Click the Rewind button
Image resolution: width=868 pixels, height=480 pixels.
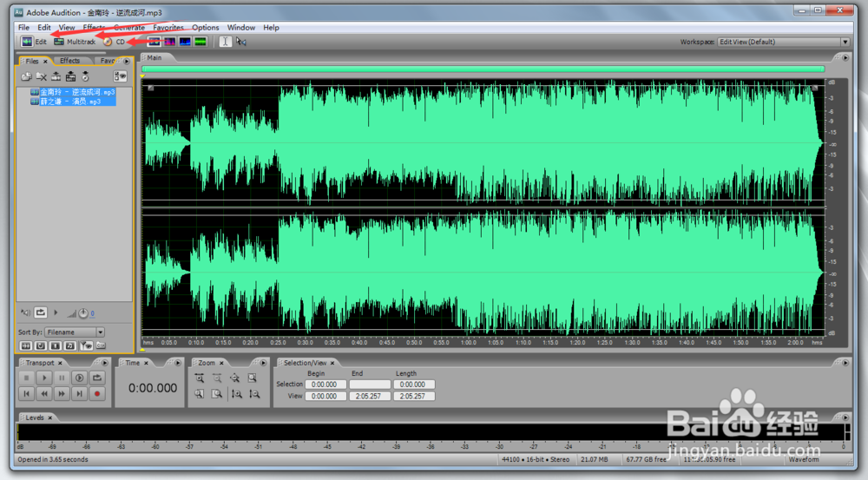click(43, 393)
